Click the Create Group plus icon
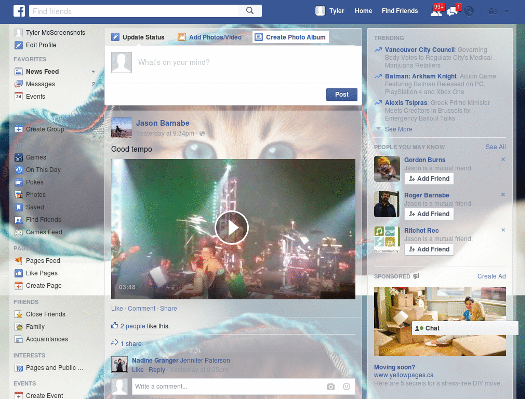Image resolution: width=532 pixels, height=399 pixels. point(19,129)
